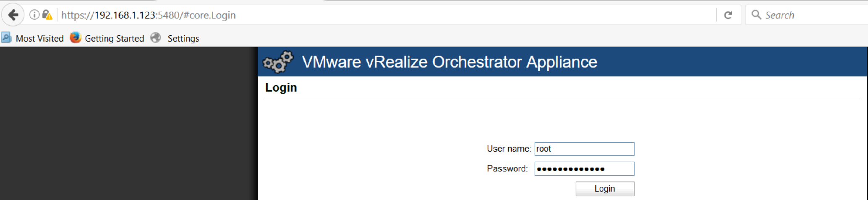The image size is (868, 200).
Task: Reload the page with the refresh icon
Action: (728, 15)
